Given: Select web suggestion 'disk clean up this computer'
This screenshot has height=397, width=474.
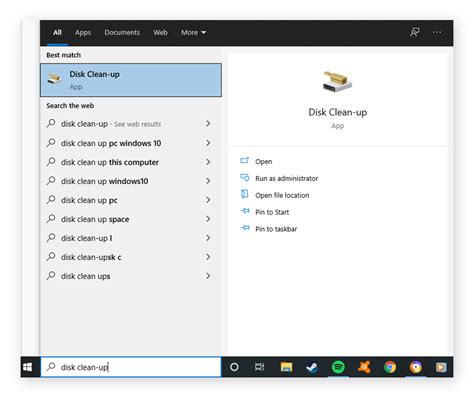Looking at the screenshot, I should 131,162.
